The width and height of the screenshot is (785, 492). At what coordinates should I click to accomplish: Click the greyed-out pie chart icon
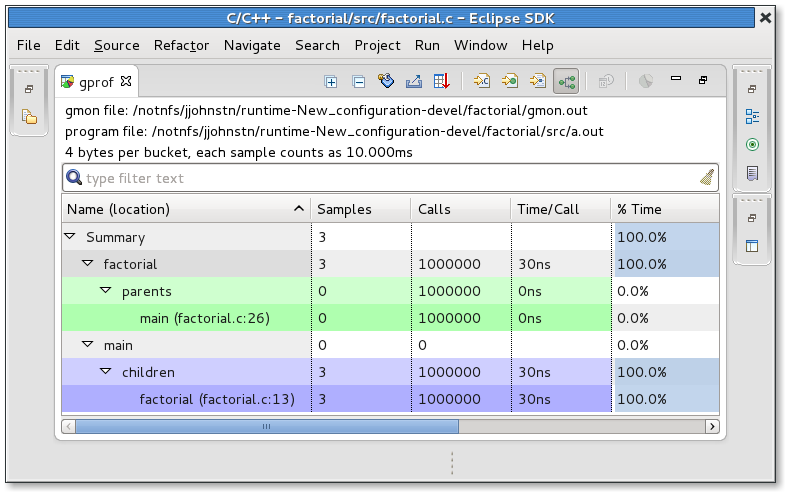[646, 81]
